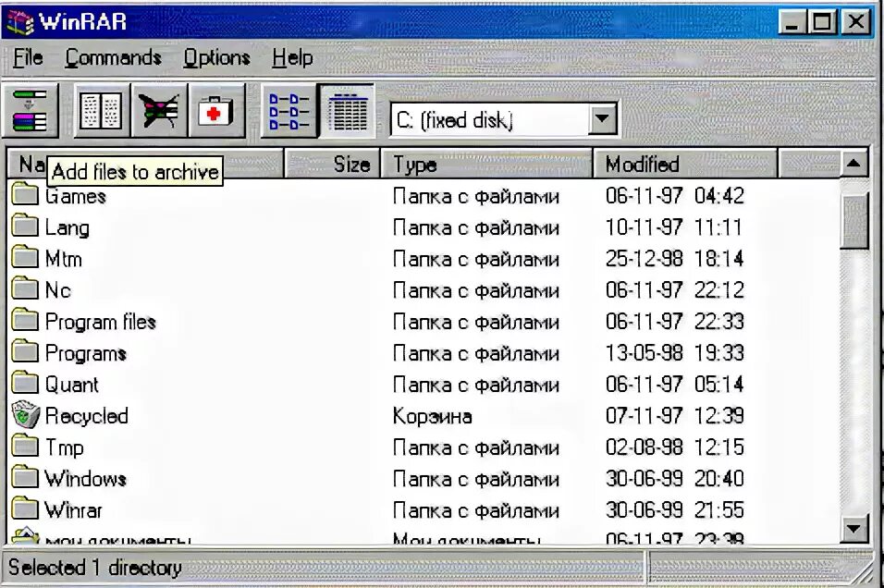Select the Winrar folder name

click(74, 510)
